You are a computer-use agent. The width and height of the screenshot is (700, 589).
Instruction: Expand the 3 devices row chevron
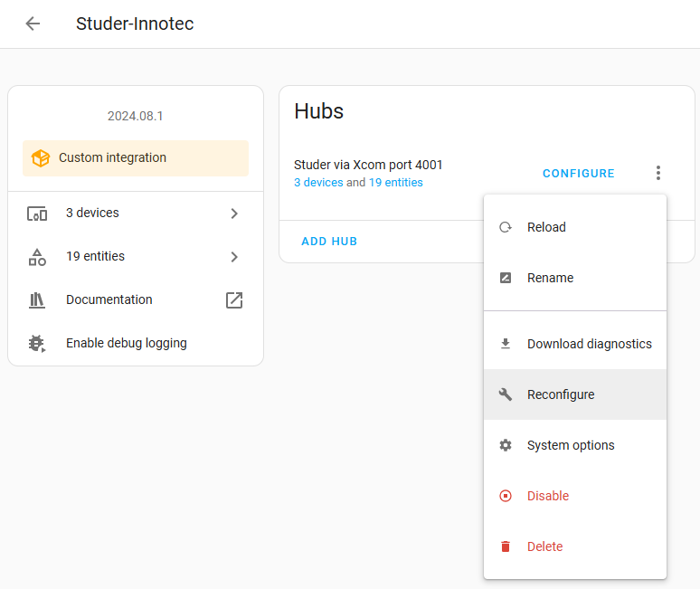click(x=234, y=214)
